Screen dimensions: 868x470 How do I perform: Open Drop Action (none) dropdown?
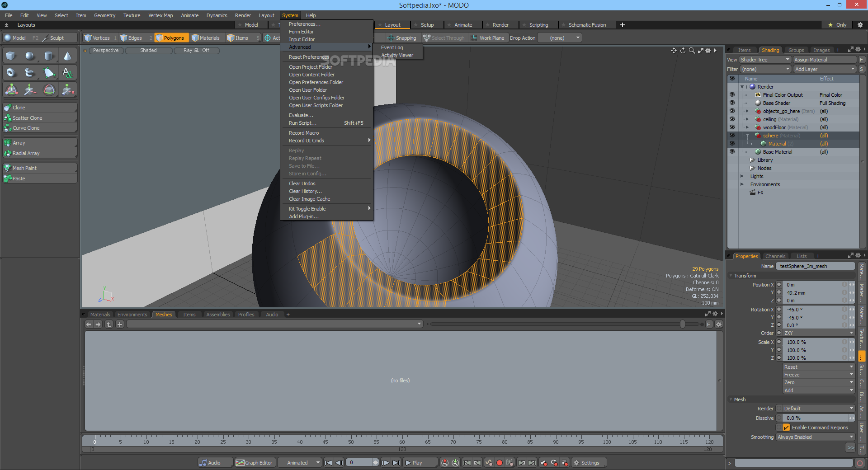(x=559, y=38)
